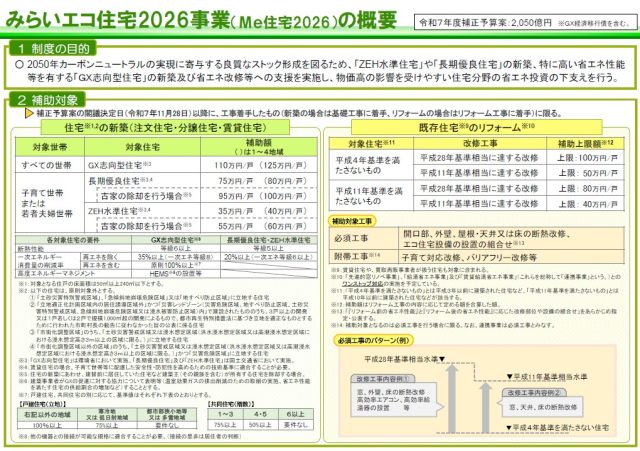The width and height of the screenshot is (640, 451).
Task: Click '▼平成11年基準相当水準' in the diagram
Action: click(x=547, y=376)
